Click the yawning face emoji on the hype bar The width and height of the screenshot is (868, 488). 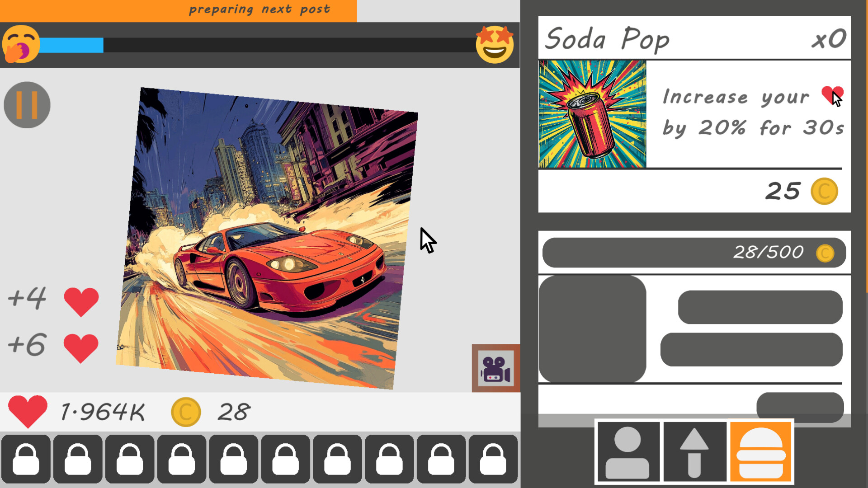(20, 45)
